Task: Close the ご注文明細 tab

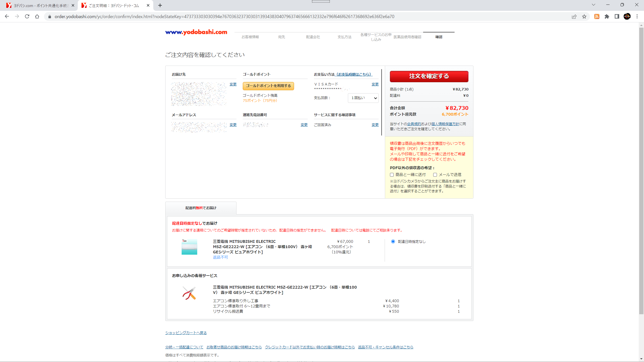Action: point(148,5)
